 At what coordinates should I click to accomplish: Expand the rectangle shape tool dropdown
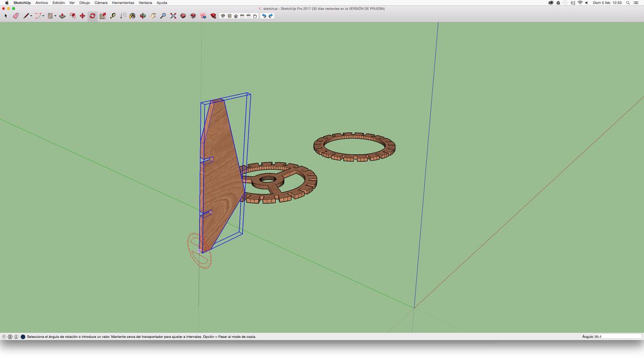point(55,16)
